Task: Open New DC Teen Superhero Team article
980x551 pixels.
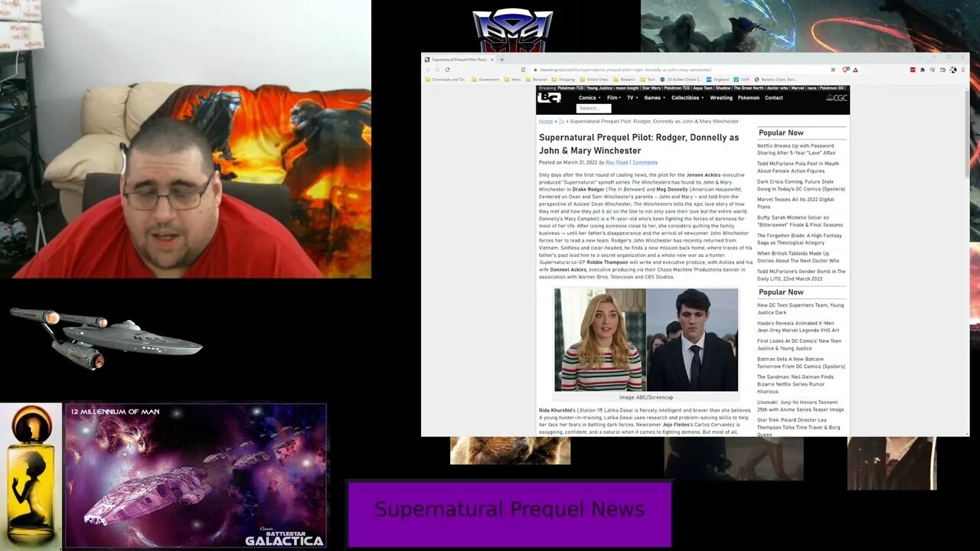Action: 800,308
